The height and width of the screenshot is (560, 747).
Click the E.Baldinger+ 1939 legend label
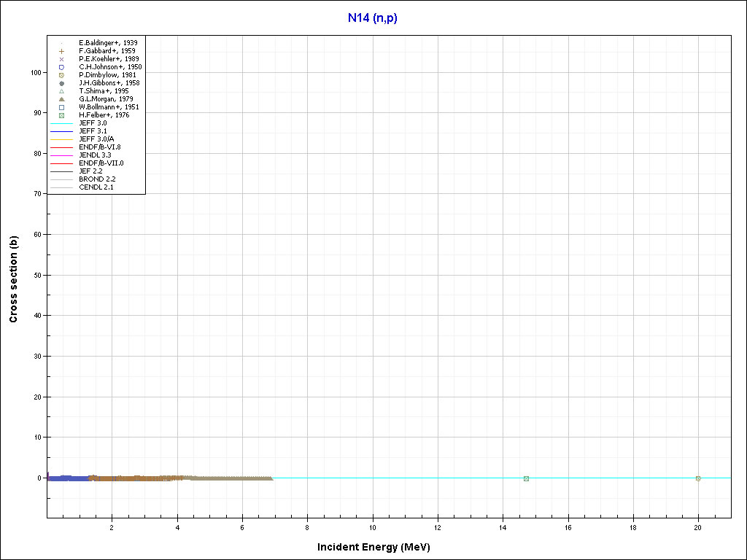pyautogui.click(x=108, y=43)
